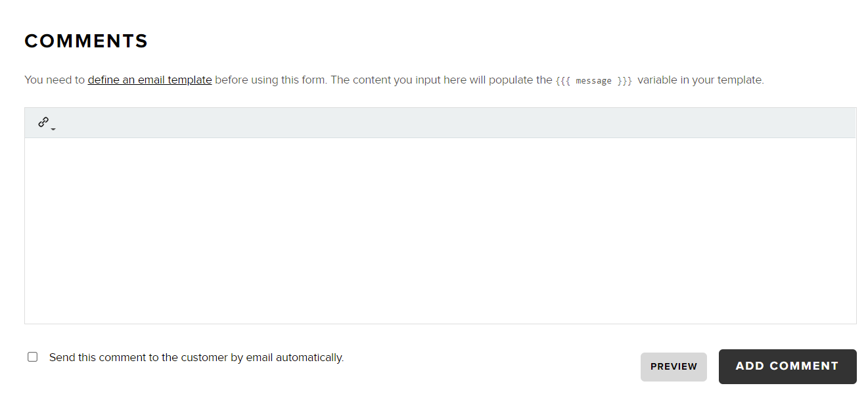This screenshot has width=868, height=394.
Task: Click the 'You need to' instruction text
Action: point(55,80)
